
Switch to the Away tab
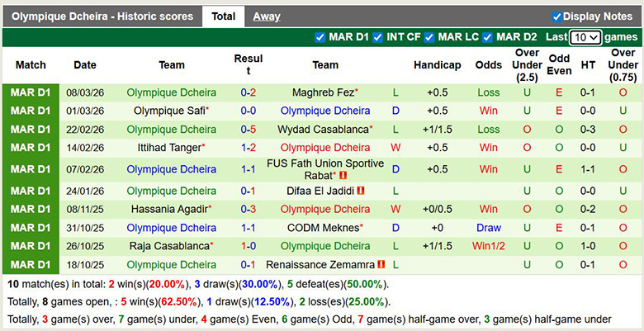coord(266,17)
